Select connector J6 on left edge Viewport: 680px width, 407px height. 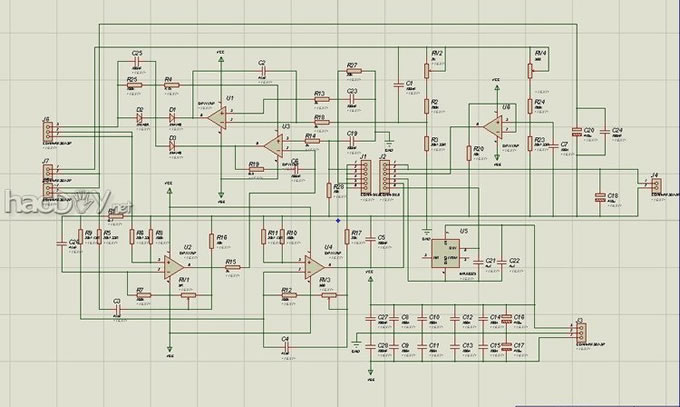(47, 132)
